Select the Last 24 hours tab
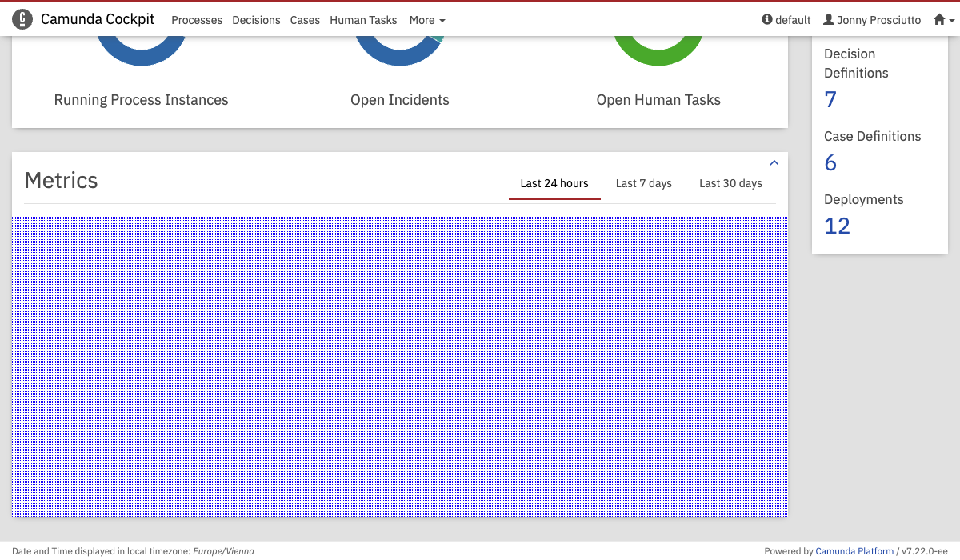This screenshot has width=960, height=560. pyautogui.click(x=554, y=183)
